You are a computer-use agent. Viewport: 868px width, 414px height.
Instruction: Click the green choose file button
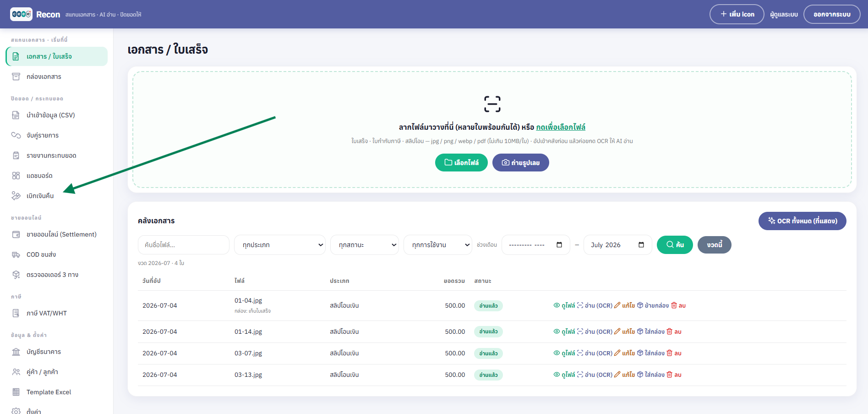tap(461, 163)
